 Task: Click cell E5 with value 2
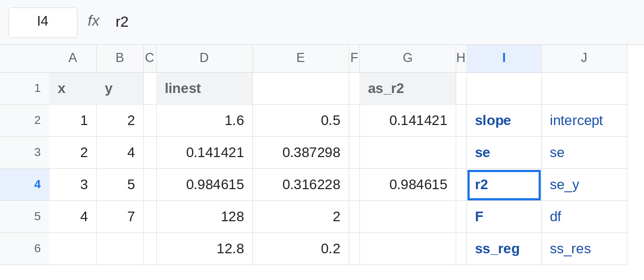tap(301, 216)
